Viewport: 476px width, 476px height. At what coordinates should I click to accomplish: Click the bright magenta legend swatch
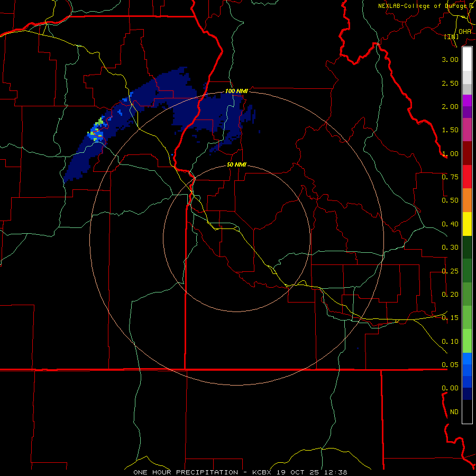467,100
